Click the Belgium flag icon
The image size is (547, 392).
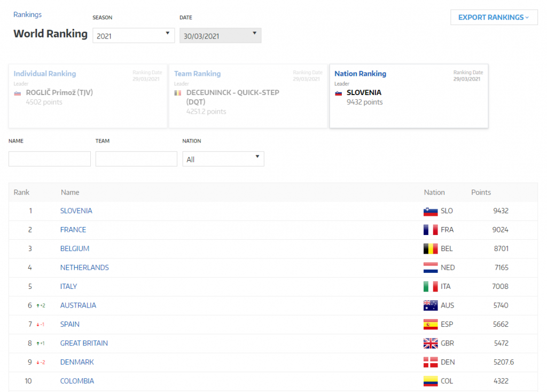[431, 249]
